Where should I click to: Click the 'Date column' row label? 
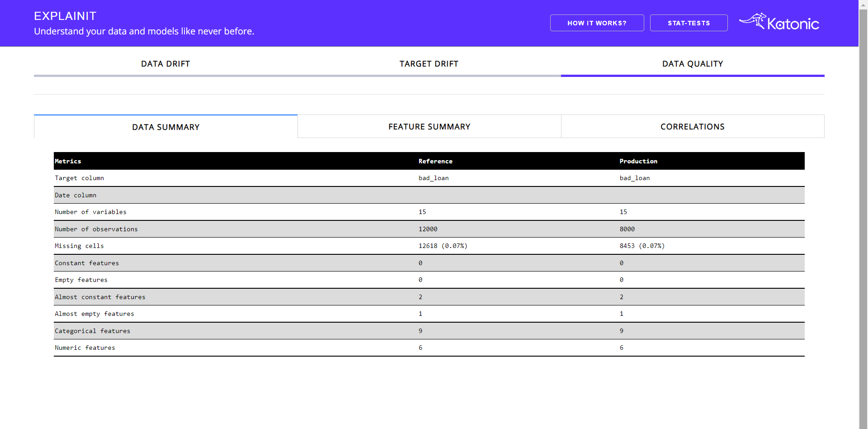(x=75, y=195)
